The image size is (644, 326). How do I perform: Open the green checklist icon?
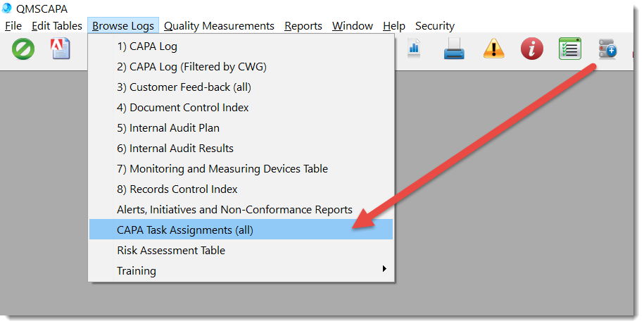[570, 49]
